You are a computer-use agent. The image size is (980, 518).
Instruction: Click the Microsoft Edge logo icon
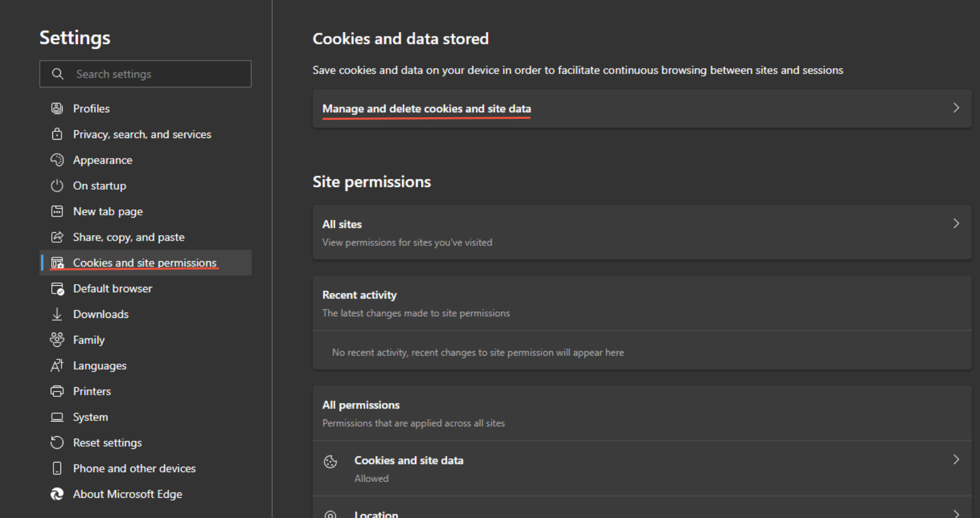(57, 494)
